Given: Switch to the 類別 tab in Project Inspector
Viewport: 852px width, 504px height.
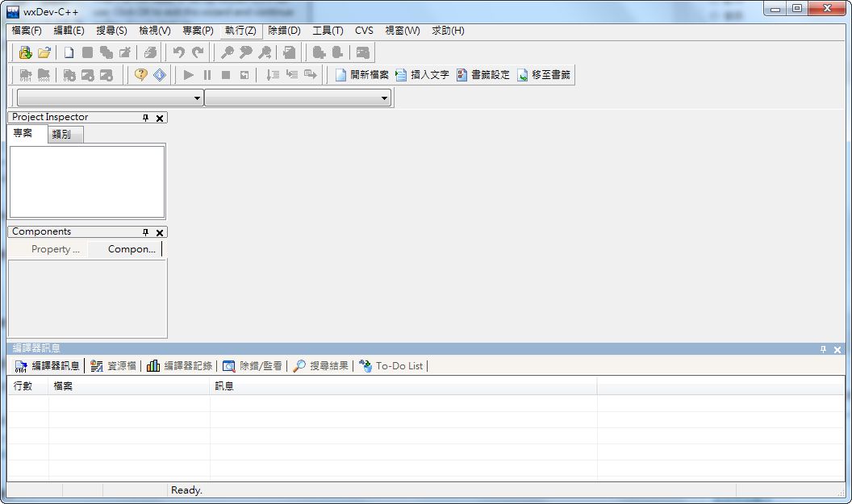Looking at the screenshot, I should [65, 135].
